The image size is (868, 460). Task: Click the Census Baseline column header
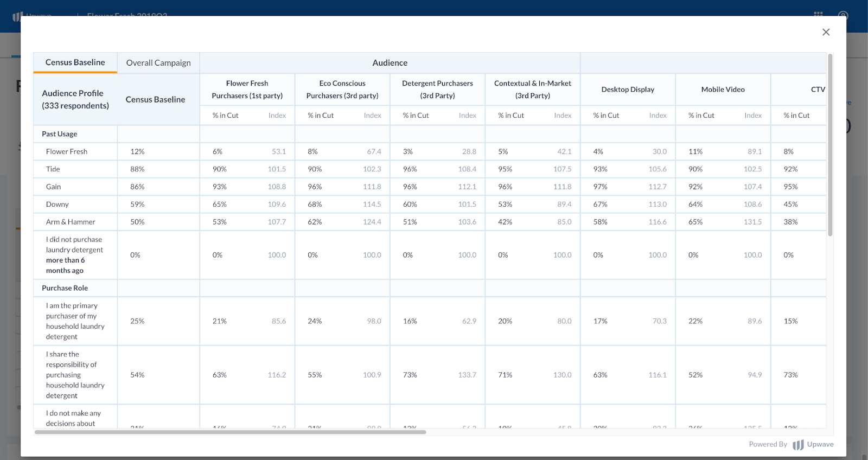coord(156,99)
